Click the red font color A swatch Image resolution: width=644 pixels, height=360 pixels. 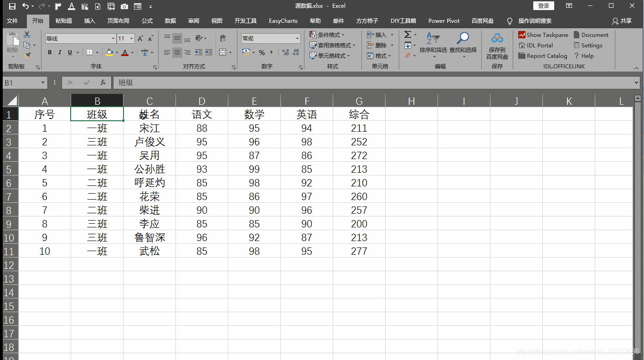click(125, 52)
